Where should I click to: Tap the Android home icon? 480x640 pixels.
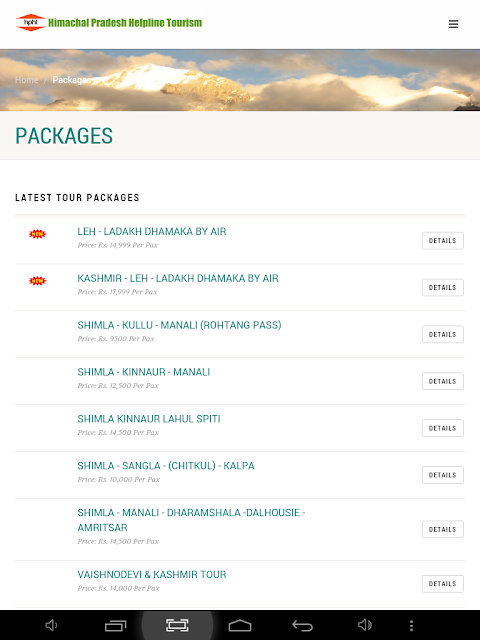click(240, 625)
